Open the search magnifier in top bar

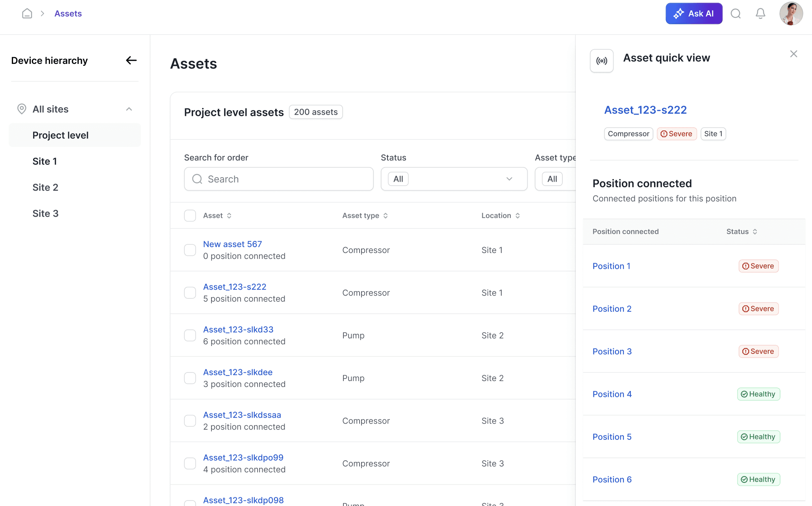736,14
